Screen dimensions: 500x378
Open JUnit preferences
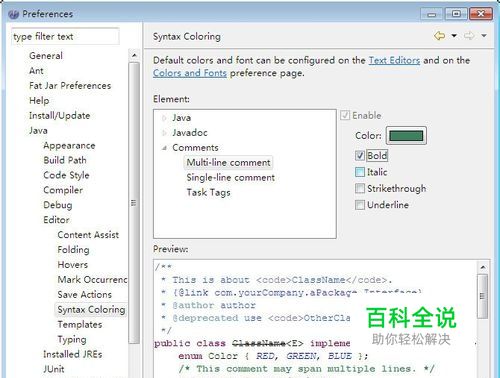(x=54, y=369)
